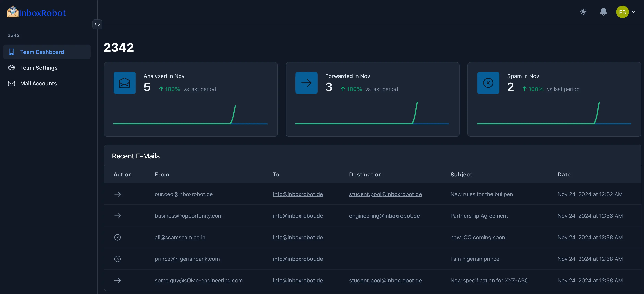
Task: Click the Recent E-Mails heading
Action: pyautogui.click(x=136, y=156)
